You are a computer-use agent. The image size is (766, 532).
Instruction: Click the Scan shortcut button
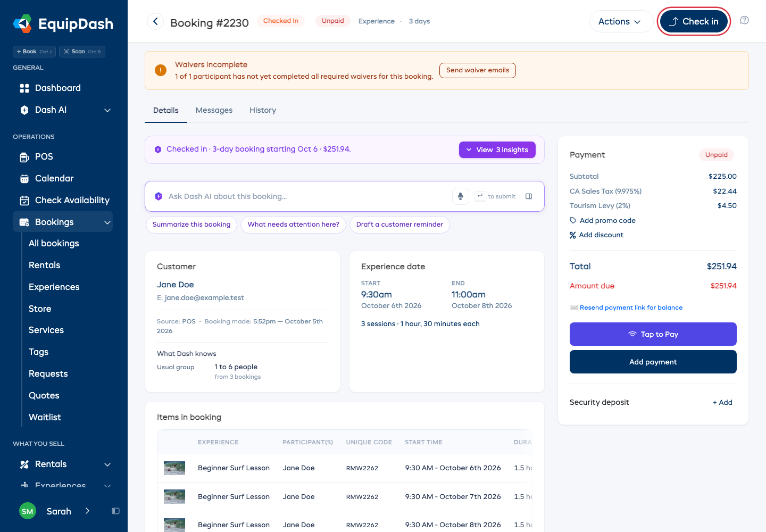pyautogui.click(x=82, y=52)
